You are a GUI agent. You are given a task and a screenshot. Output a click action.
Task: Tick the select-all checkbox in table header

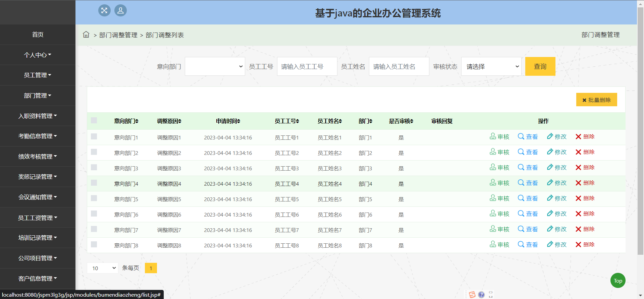coord(94,120)
